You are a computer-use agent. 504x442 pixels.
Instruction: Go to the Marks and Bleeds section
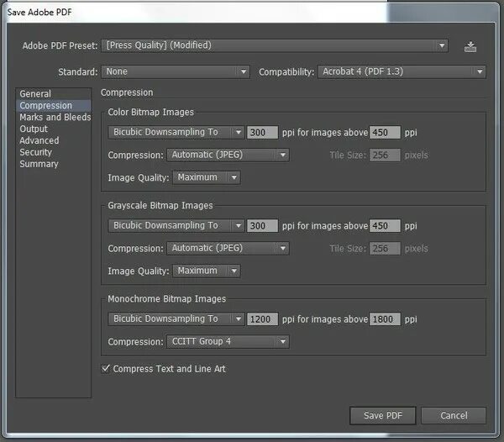tap(55, 117)
